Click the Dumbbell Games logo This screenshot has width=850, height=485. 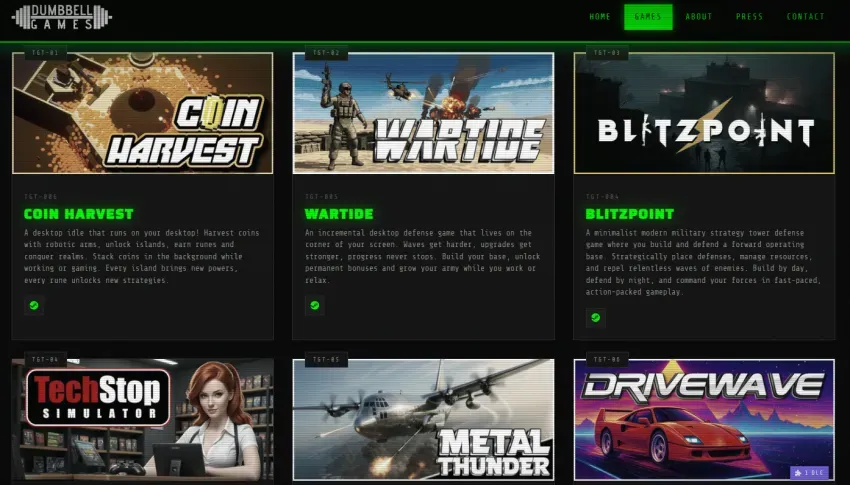click(62, 17)
